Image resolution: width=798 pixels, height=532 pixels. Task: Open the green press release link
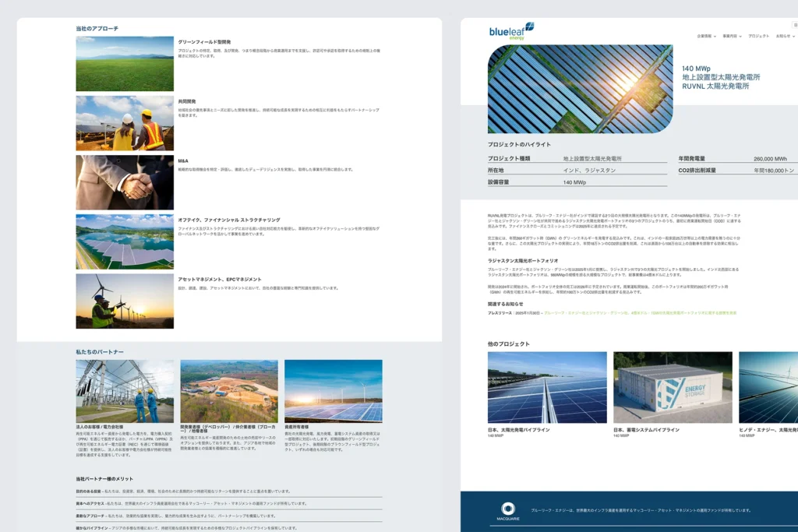click(x=639, y=313)
